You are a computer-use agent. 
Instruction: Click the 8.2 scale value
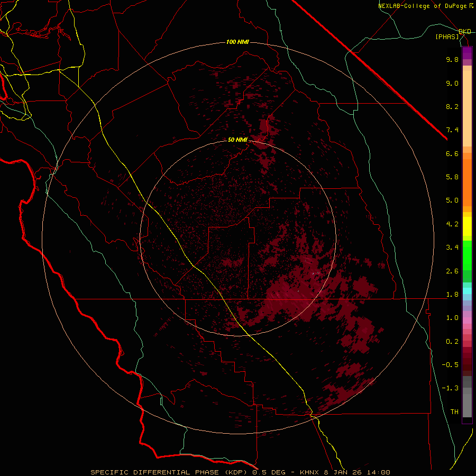(x=452, y=106)
